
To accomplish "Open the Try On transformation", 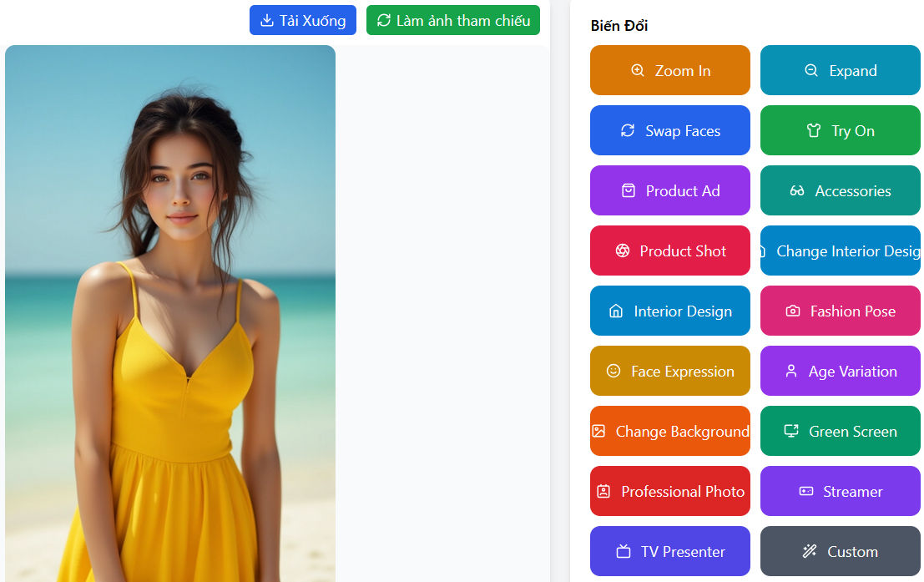I will [x=841, y=130].
